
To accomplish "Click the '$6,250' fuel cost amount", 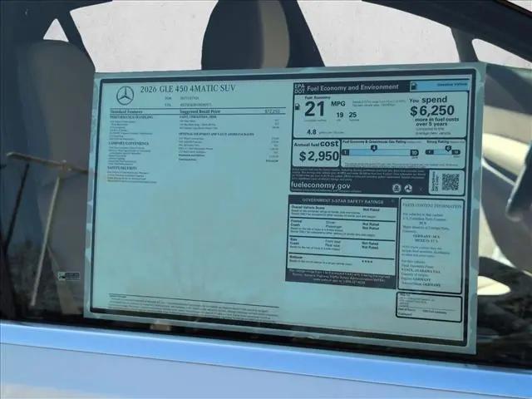I will click(432, 111).
